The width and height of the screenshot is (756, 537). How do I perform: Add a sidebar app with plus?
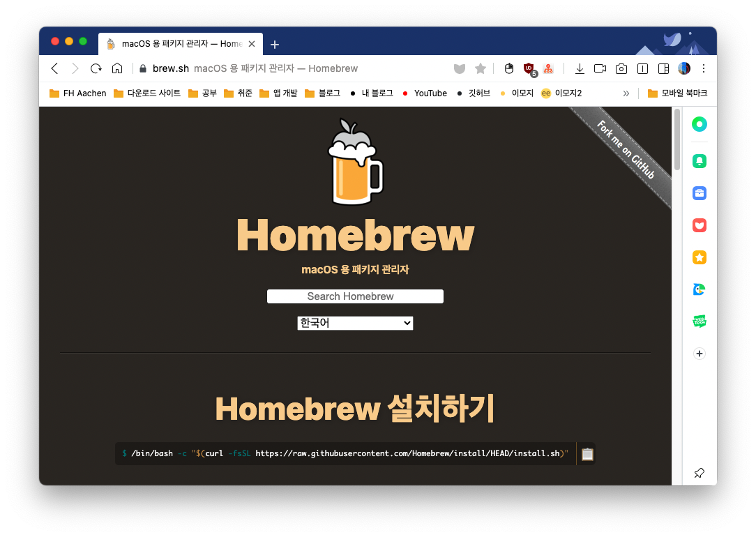point(699,354)
